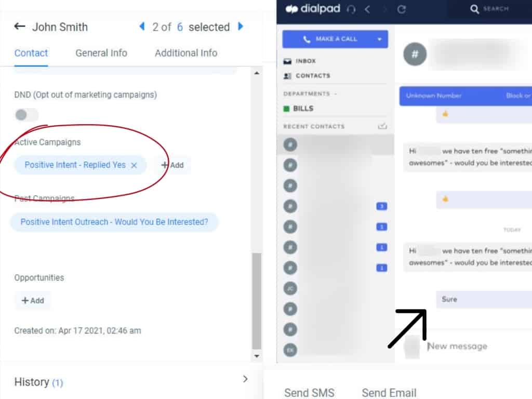This screenshot has width=532, height=399.
Task: Click the refresh icon in Dialpad header
Action: pyautogui.click(x=401, y=9)
